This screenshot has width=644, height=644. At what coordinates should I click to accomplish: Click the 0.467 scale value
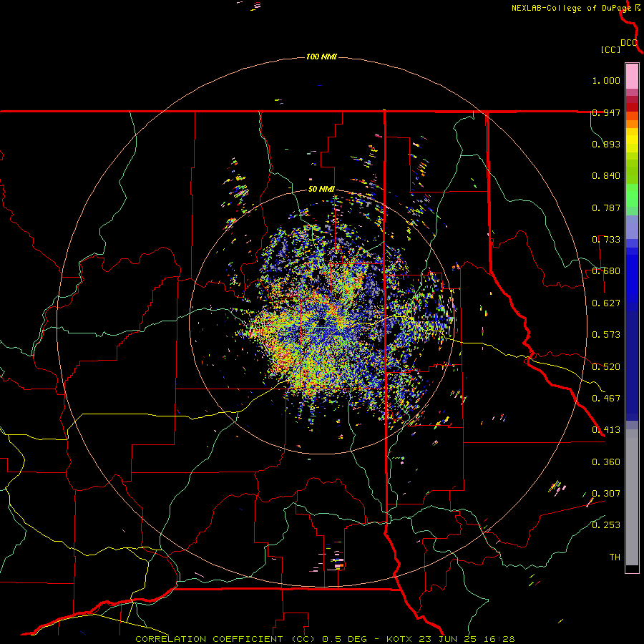[x=606, y=399]
